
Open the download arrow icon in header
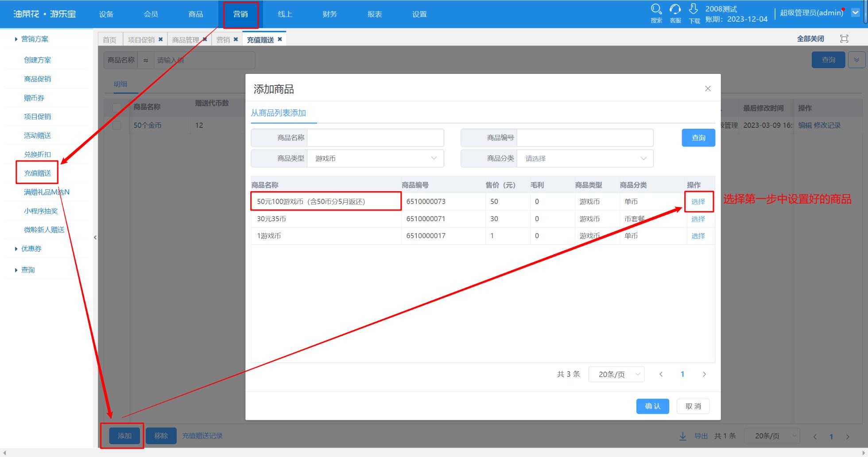coord(694,9)
